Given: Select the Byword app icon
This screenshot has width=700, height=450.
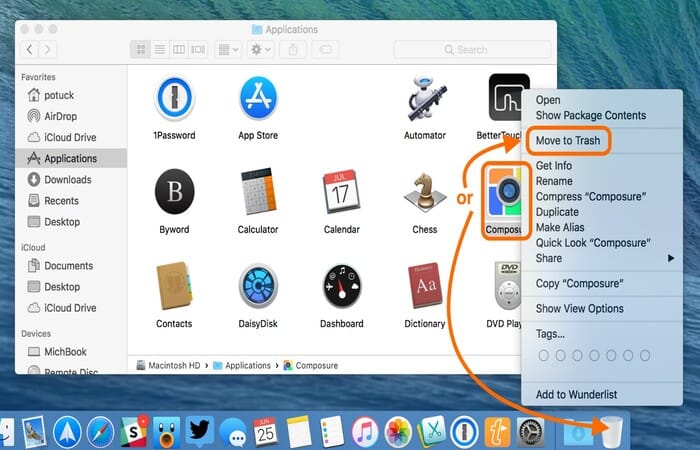Looking at the screenshot, I should (x=174, y=192).
